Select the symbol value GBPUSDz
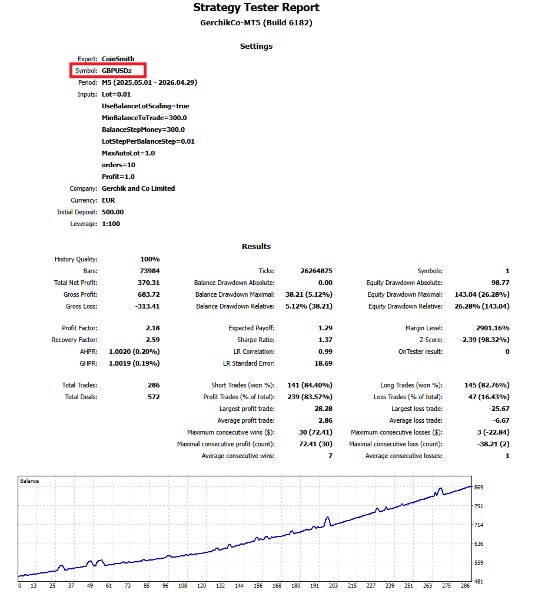The image size is (535, 600). click(x=117, y=71)
